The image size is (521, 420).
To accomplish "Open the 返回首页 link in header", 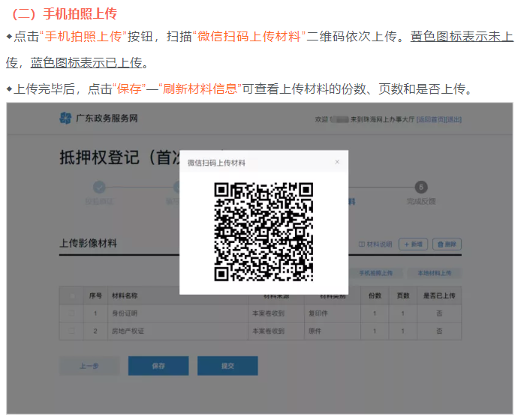I will (431, 119).
